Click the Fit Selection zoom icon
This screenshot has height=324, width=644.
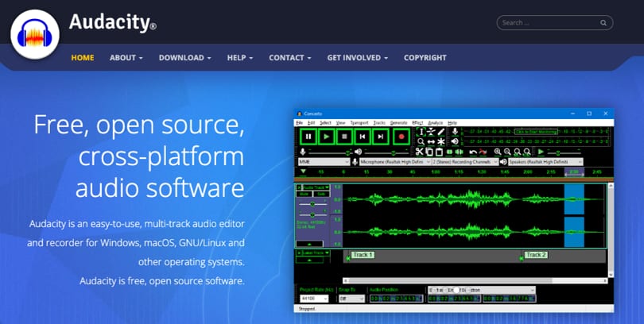(x=518, y=152)
